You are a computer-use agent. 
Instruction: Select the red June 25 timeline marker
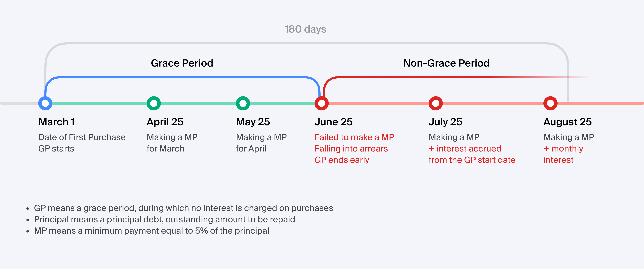[x=321, y=103]
